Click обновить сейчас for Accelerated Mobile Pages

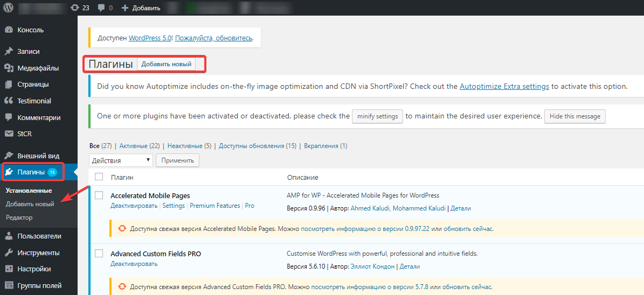point(468,229)
